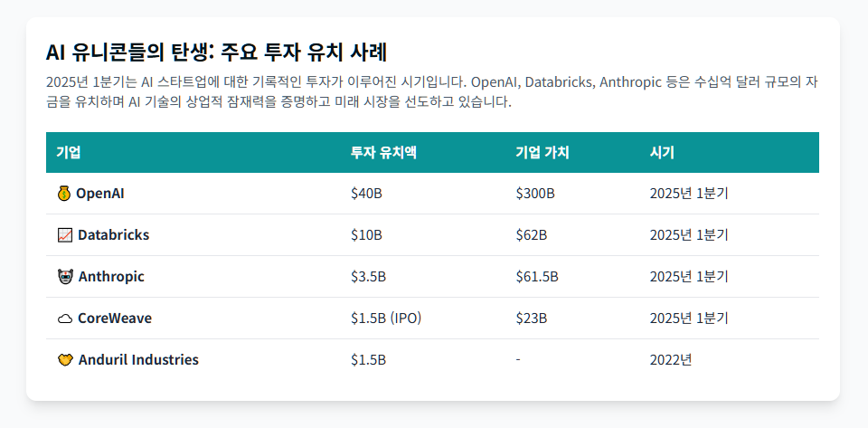Click the handshake icon beside Anduril Industries

[x=65, y=360]
